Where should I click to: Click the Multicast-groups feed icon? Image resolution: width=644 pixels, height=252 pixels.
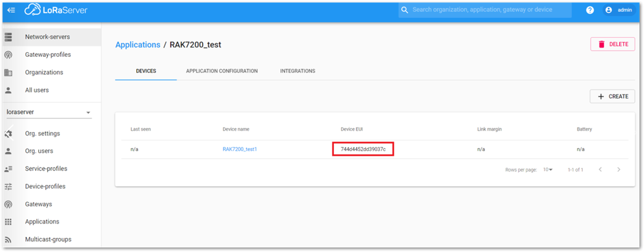coord(8,239)
